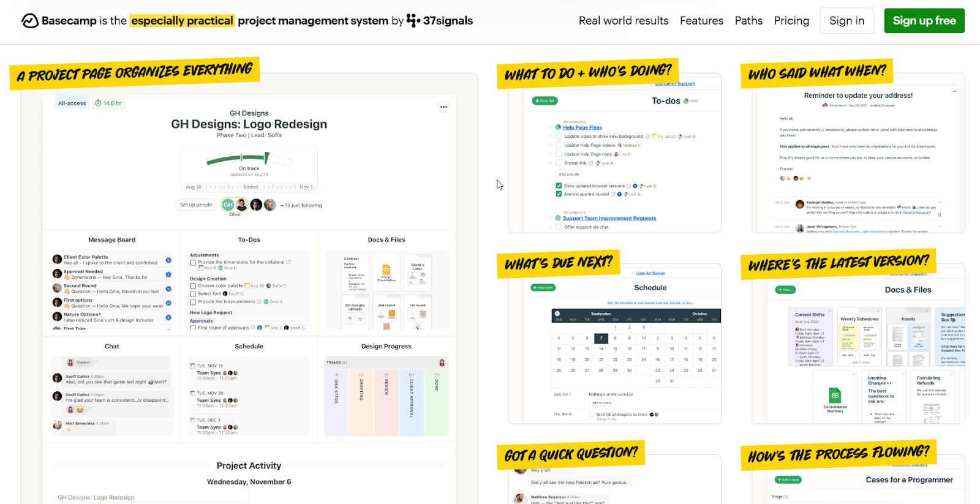Check 'Update video to show new background'

point(559,137)
